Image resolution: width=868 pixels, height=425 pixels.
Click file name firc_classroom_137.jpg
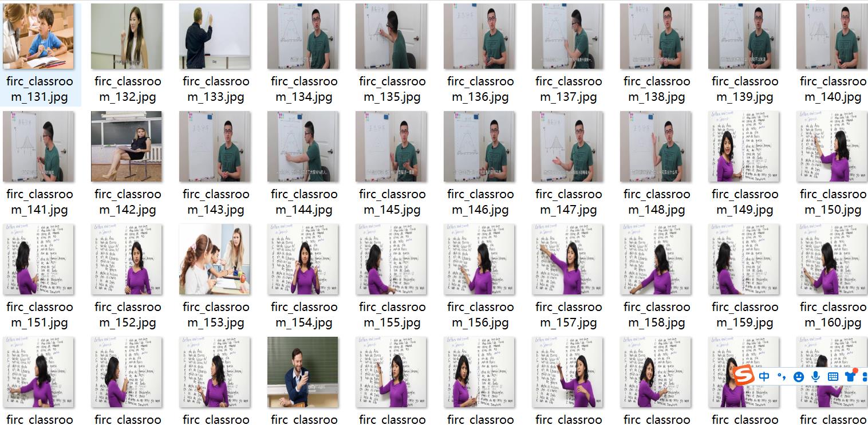(569, 89)
